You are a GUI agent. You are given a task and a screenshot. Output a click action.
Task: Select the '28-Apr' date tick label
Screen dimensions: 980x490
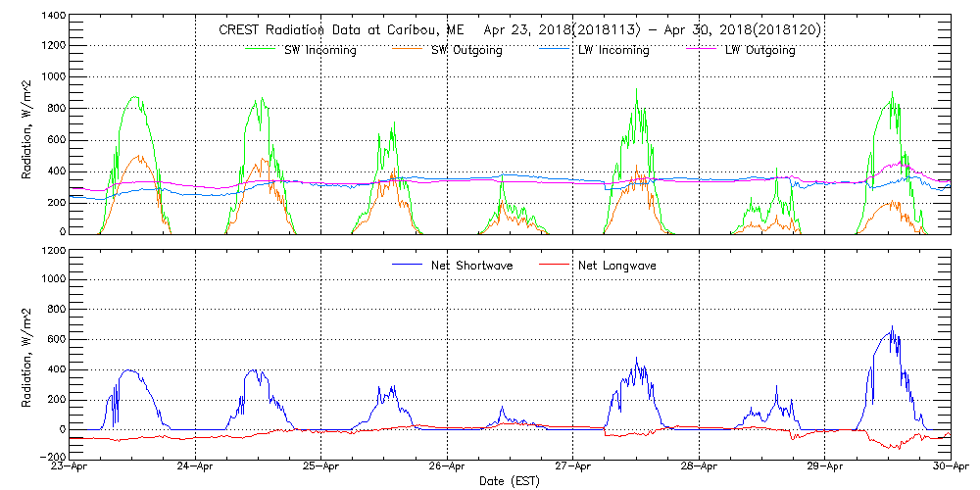tap(700, 467)
